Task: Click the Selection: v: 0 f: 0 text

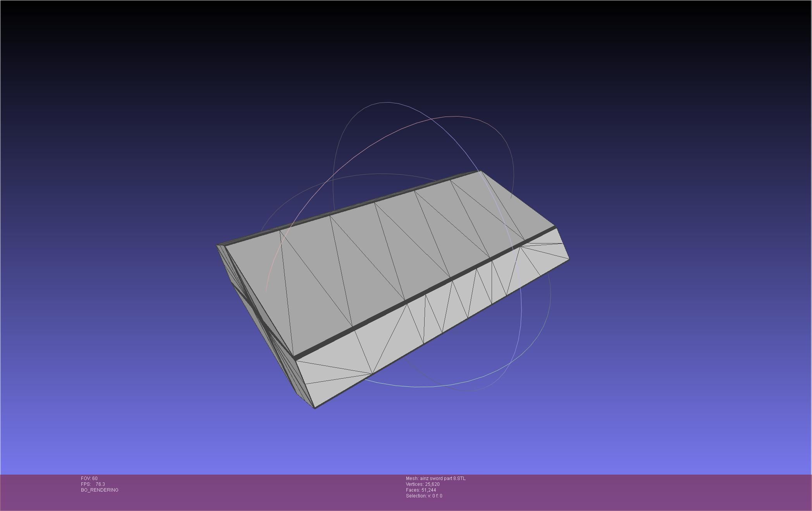Action: coord(424,496)
